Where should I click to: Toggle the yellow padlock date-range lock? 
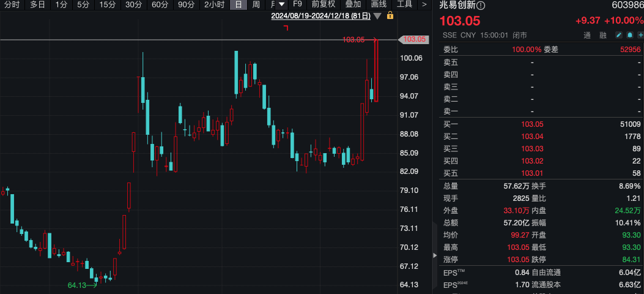[x=390, y=16]
